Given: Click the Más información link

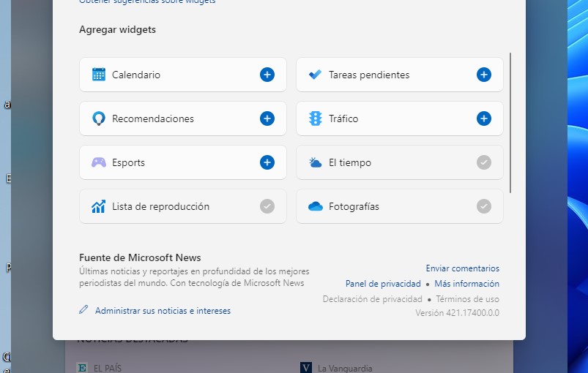Looking at the screenshot, I should coord(466,284).
